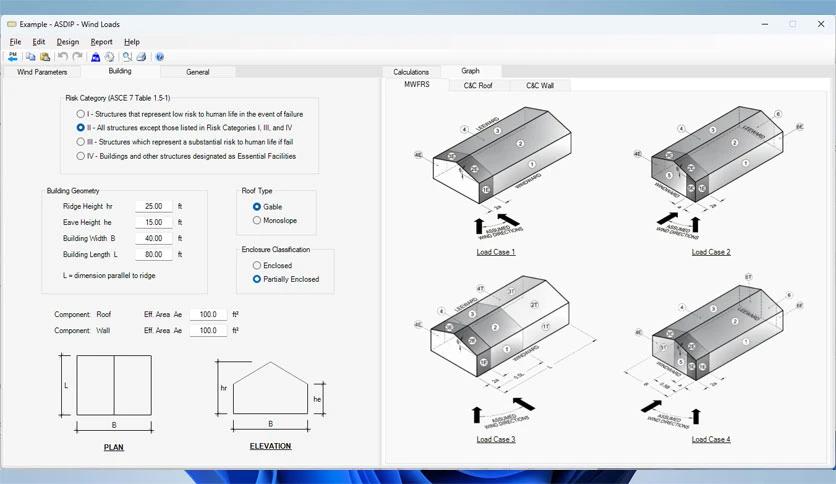Open the Report menu
This screenshot has height=484, width=836.
(101, 42)
